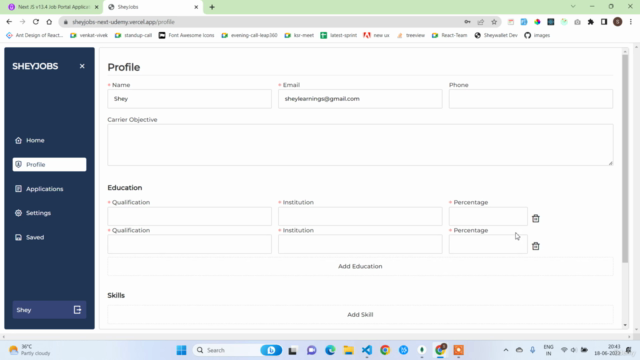The height and width of the screenshot is (360, 640).
Task: Open the tab search dropdown chevron
Action: tap(573, 7)
